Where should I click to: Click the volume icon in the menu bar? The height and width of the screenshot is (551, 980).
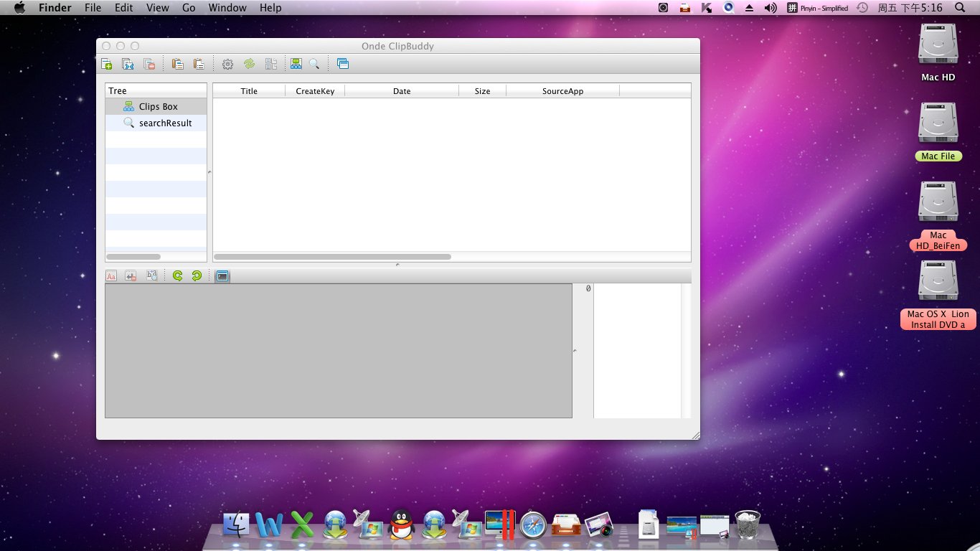pyautogui.click(x=771, y=8)
